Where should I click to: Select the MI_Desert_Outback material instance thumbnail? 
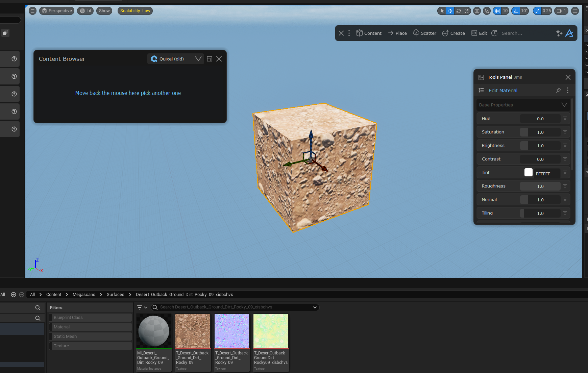pyautogui.click(x=154, y=331)
